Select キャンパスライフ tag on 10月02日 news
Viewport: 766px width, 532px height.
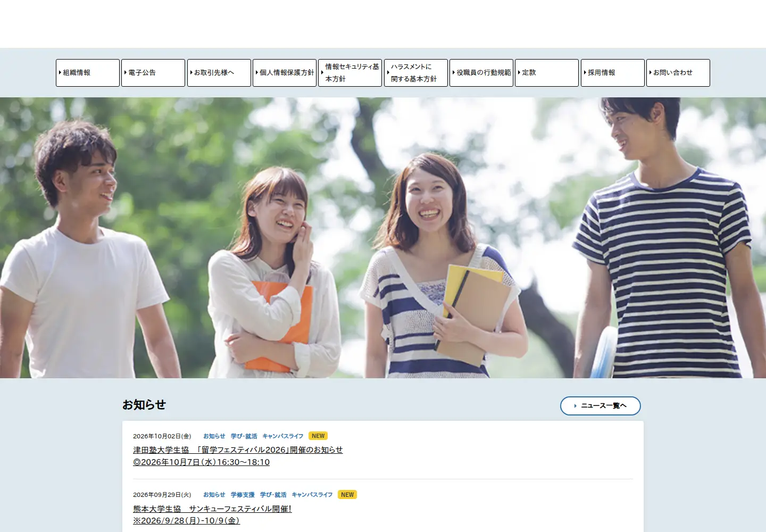click(282, 436)
